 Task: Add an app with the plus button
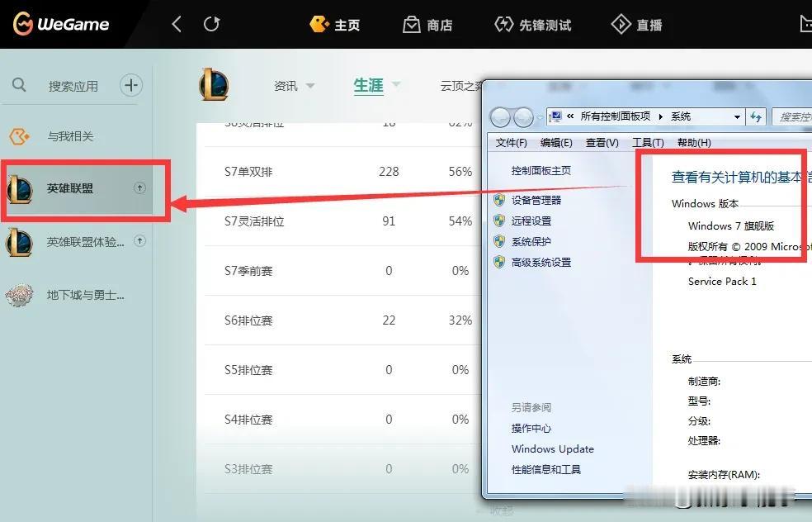click(x=131, y=85)
